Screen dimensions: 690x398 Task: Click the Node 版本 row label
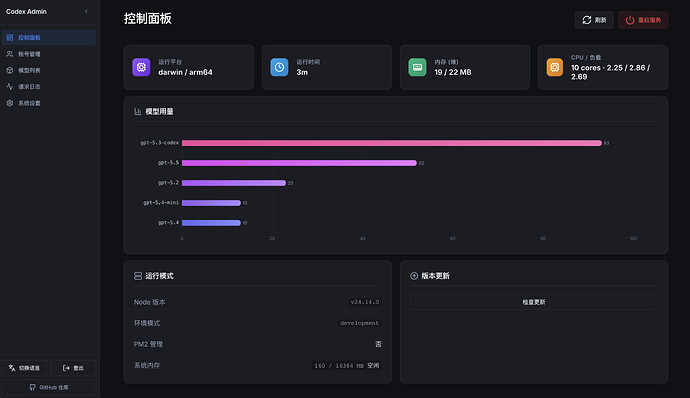[x=150, y=302]
